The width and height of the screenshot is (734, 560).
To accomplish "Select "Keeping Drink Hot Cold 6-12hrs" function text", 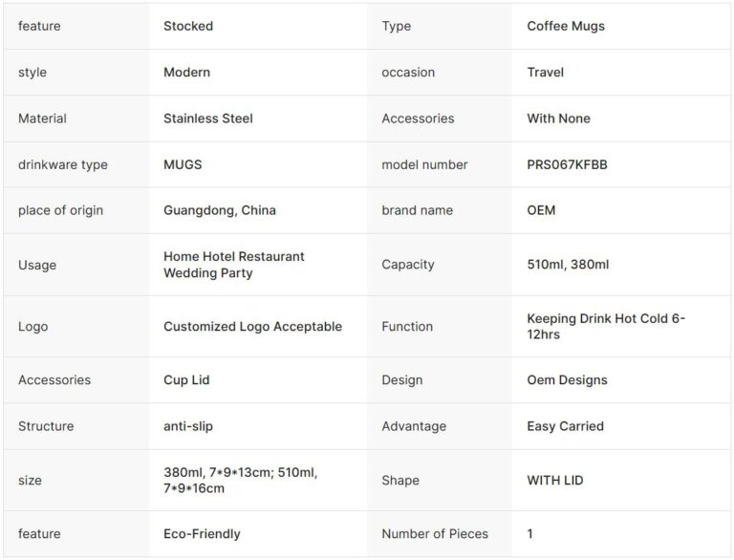I will point(606,326).
